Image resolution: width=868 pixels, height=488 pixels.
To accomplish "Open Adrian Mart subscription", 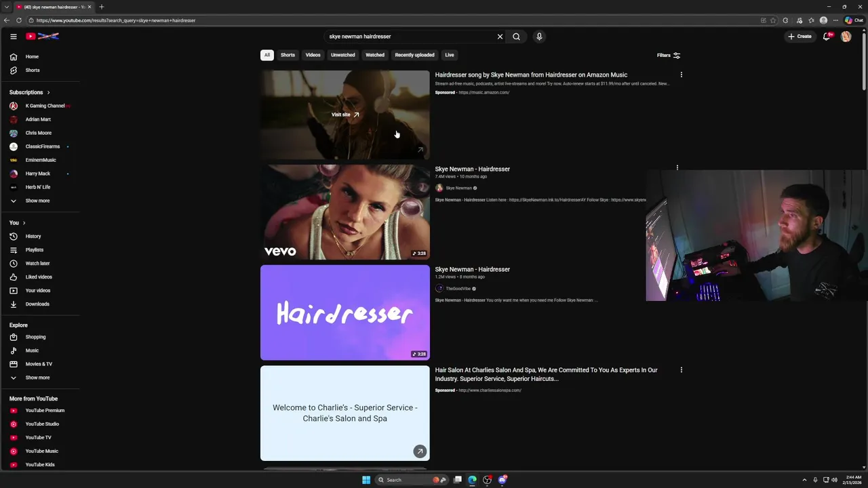I will click(x=41, y=119).
